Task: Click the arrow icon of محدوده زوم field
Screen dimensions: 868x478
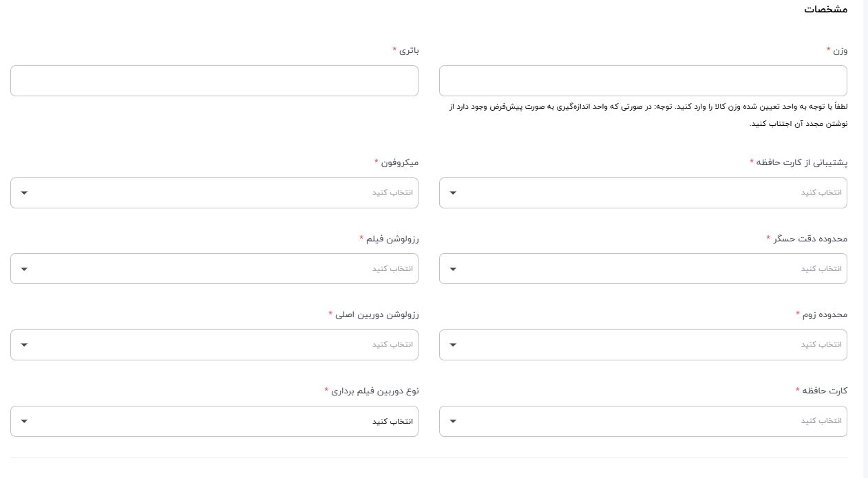Action: (x=453, y=345)
